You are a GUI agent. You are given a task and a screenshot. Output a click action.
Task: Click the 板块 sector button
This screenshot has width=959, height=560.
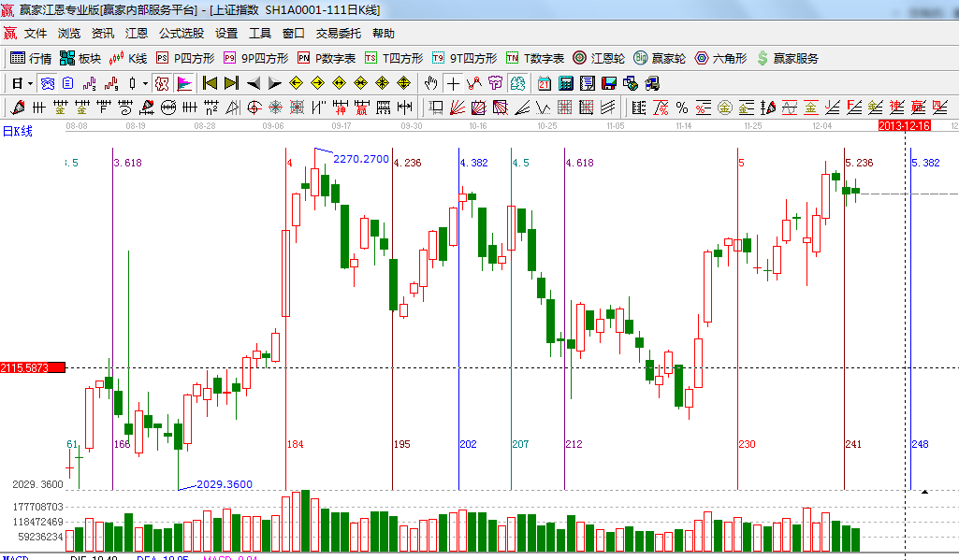[80, 58]
